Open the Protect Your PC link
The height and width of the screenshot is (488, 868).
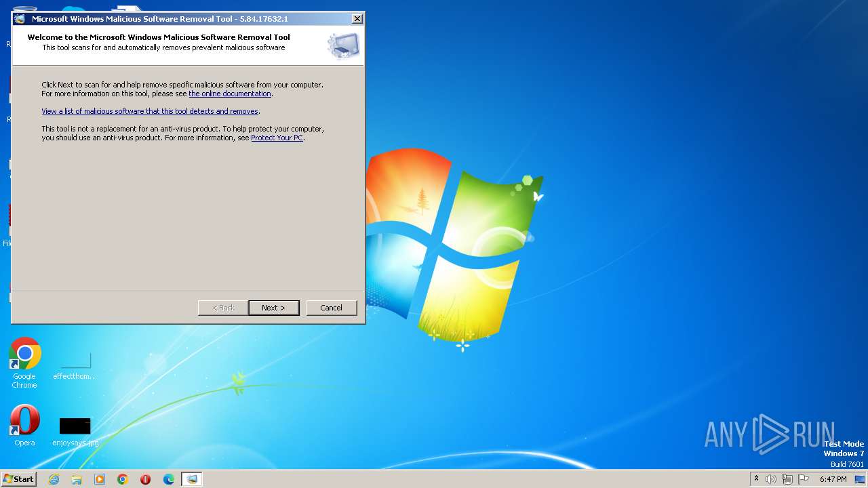point(277,138)
